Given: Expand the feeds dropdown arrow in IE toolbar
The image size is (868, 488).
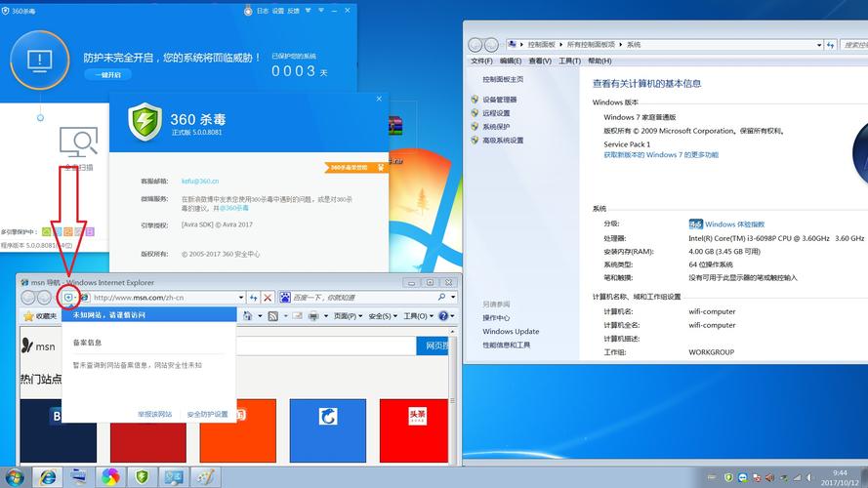Looking at the screenshot, I should pos(285,316).
